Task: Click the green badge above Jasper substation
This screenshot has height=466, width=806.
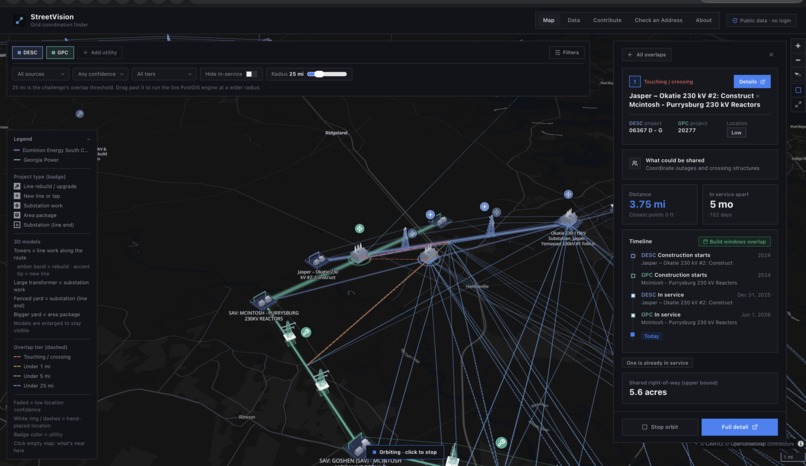Action: click(359, 228)
